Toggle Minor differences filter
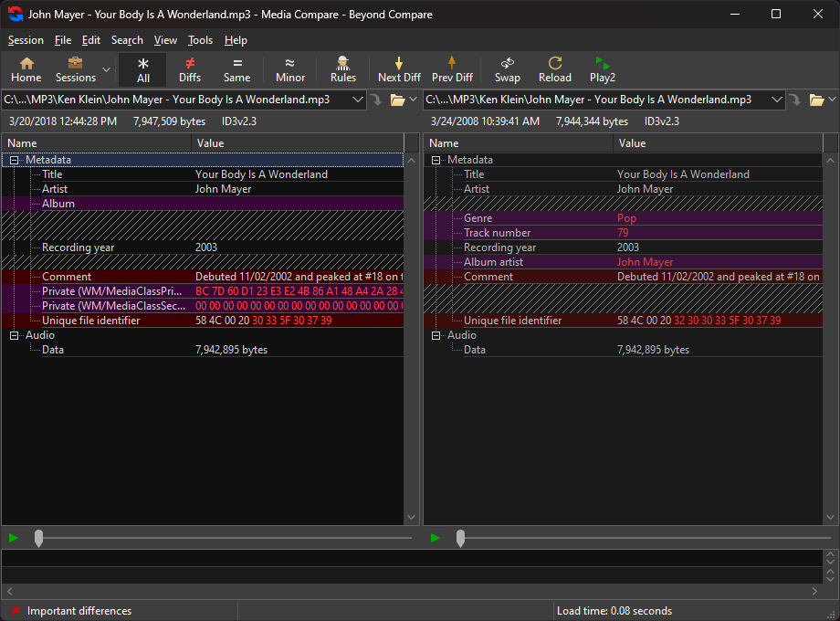Viewport: 840px width, 621px height. coord(290,69)
